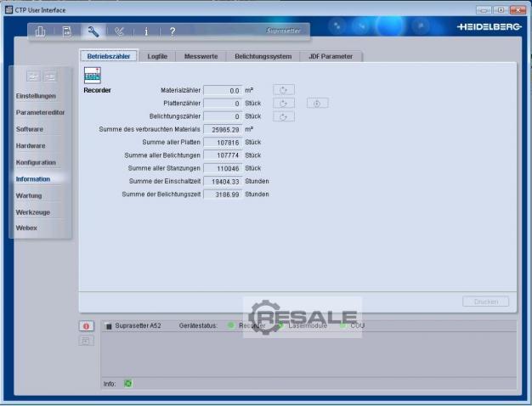The height and width of the screenshot is (406, 532).
Task: Click the job list document toolbar icon
Action: point(67,31)
